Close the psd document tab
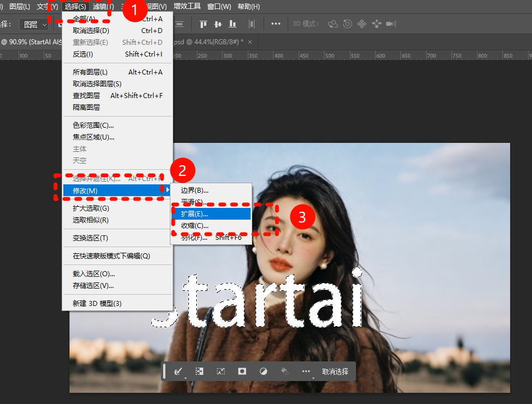Viewport: 532px width, 404px height. point(250,42)
